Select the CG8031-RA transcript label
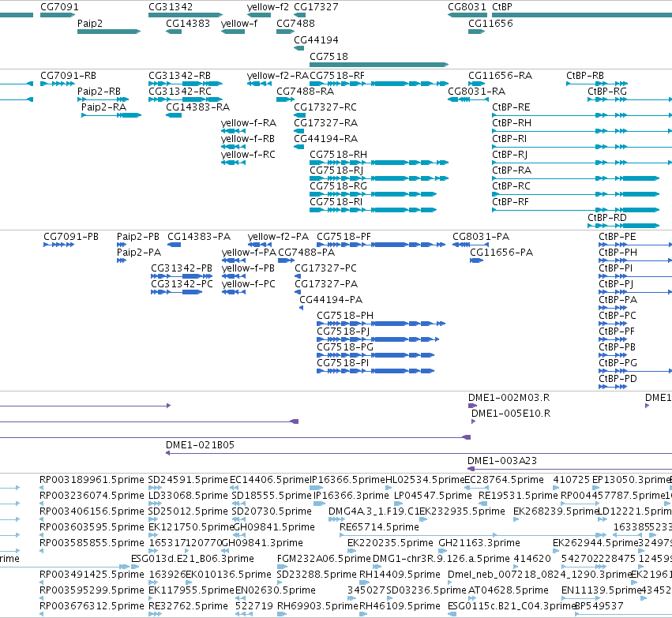Screen dimensions: 672x618 click(x=477, y=92)
